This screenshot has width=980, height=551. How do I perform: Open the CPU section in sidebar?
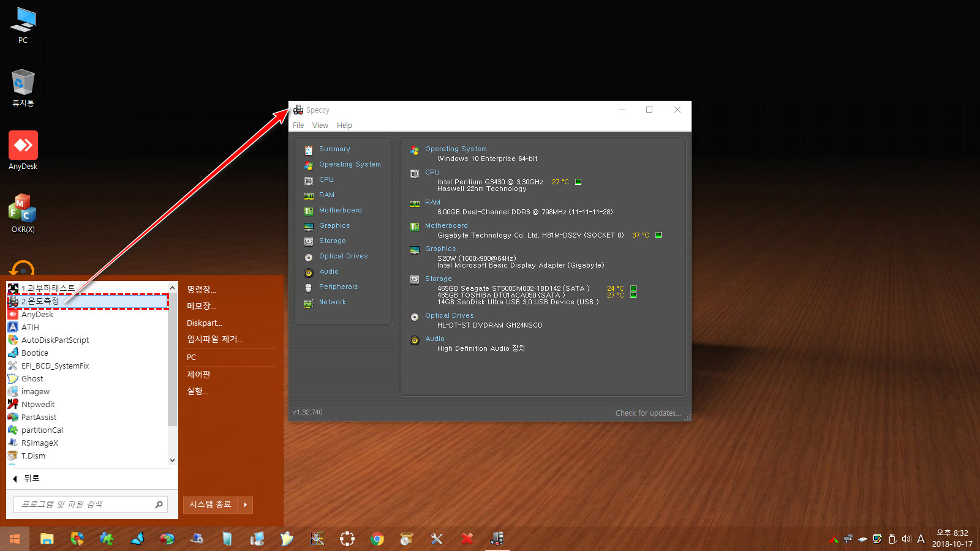[326, 179]
